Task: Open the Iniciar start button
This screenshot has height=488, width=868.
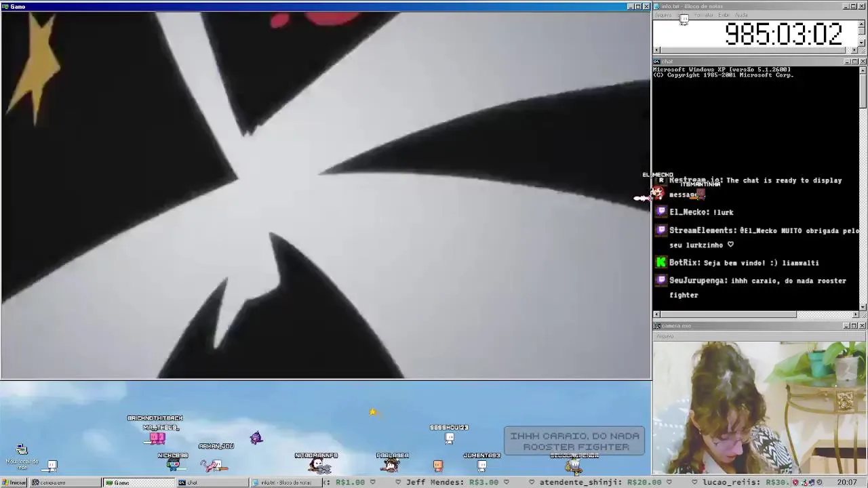Action: pyautogui.click(x=14, y=483)
